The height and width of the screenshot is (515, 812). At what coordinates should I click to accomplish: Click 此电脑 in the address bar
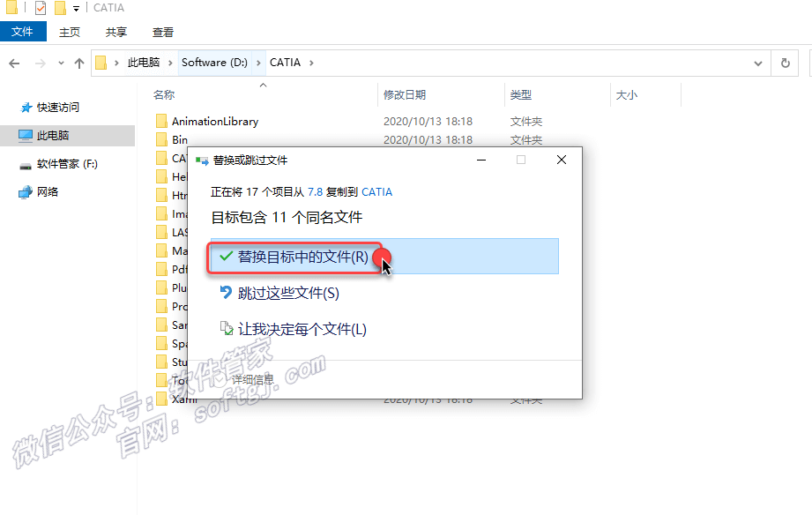(144, 63)
